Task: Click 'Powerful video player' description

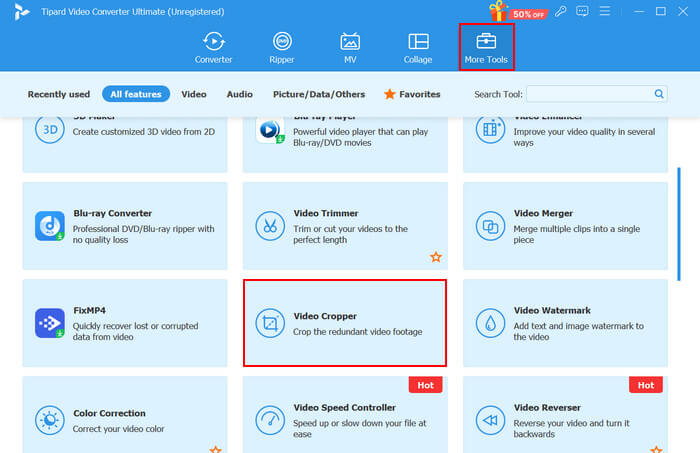Action: [x=360, y=137]
